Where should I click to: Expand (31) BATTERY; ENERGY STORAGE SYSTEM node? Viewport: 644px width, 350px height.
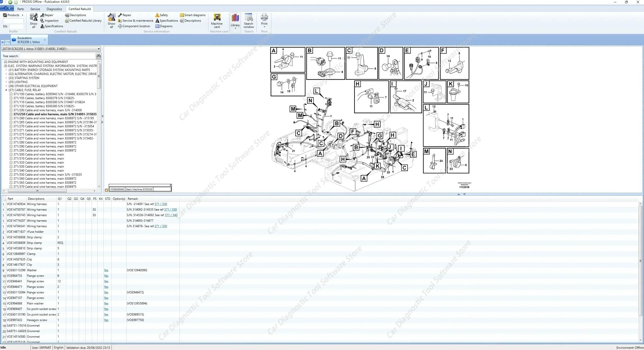coord(7,70)
